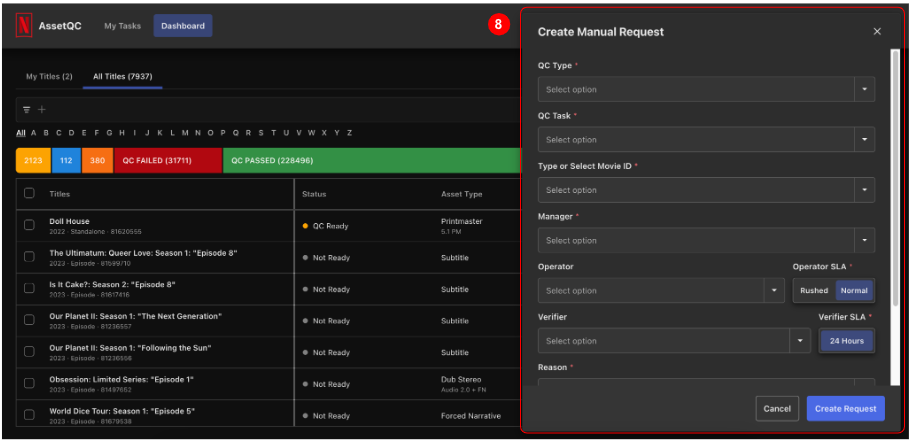Viewport: 914px width, 443px height.
Task: Choose the 24 Hours Verifier SLA
Action: point(846,341)
